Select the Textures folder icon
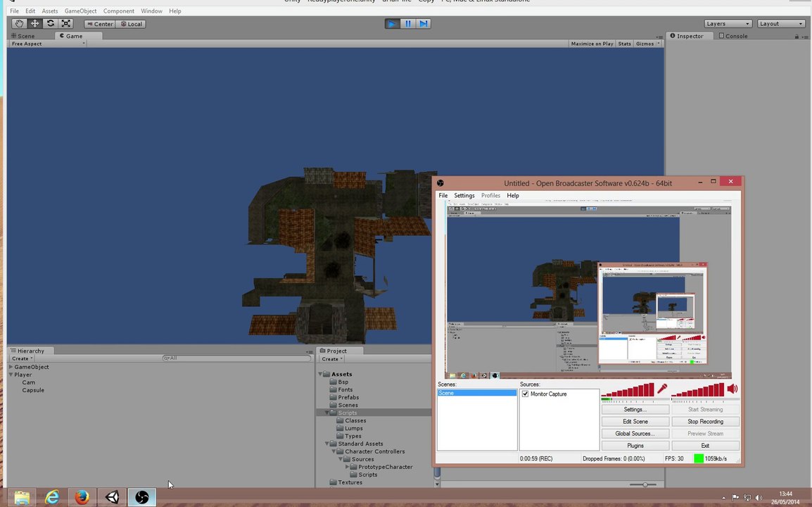 point(334,482)
